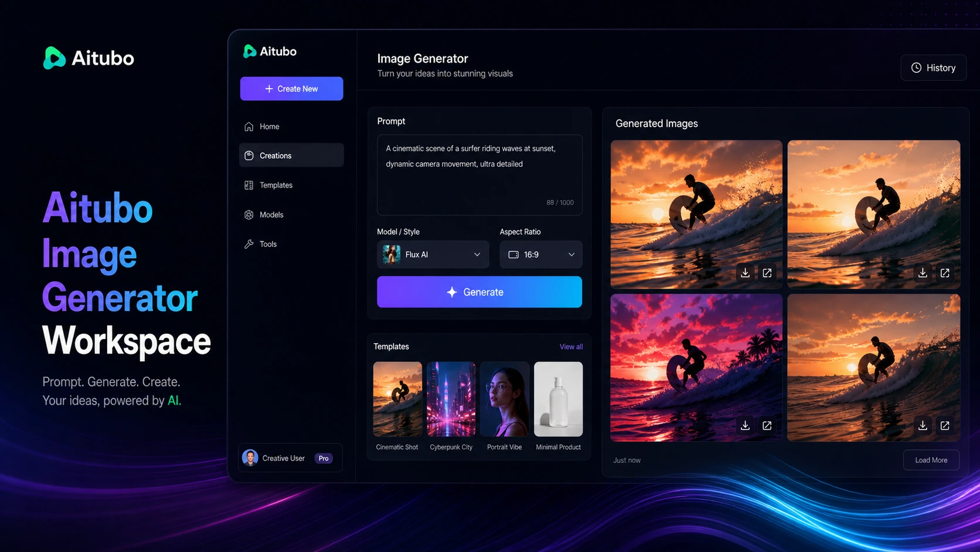The image size is (980, 552).
Task: Click the Image Generator page title
Action: pyautogui.click(x=423, y=59)
